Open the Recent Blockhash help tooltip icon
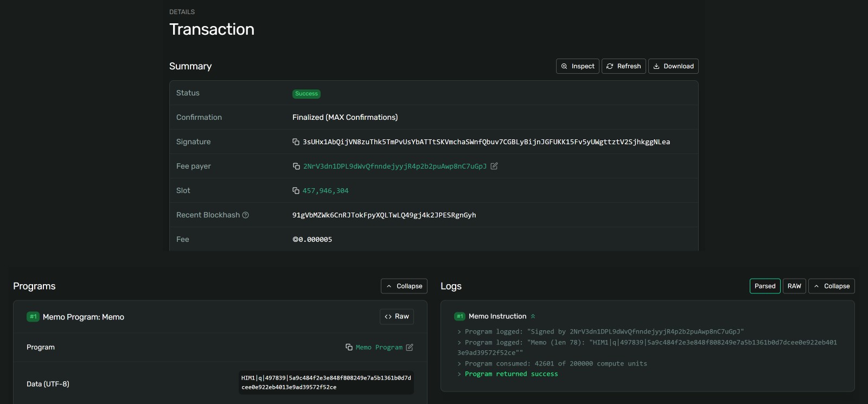The image size is (868, 404). click(x=245, y=215)
